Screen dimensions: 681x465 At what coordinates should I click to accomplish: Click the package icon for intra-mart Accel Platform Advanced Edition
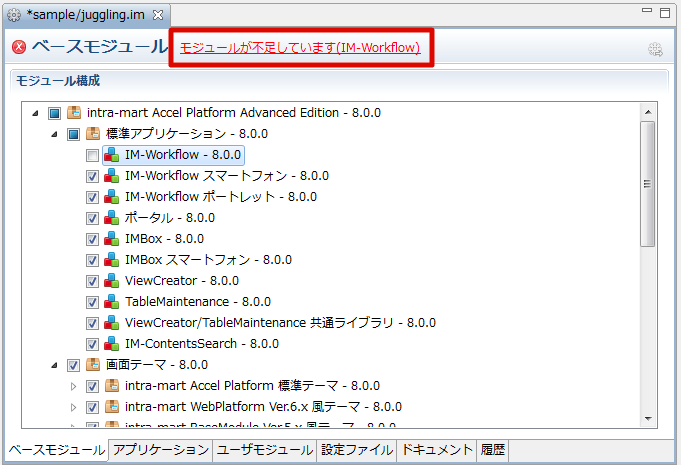74,113
